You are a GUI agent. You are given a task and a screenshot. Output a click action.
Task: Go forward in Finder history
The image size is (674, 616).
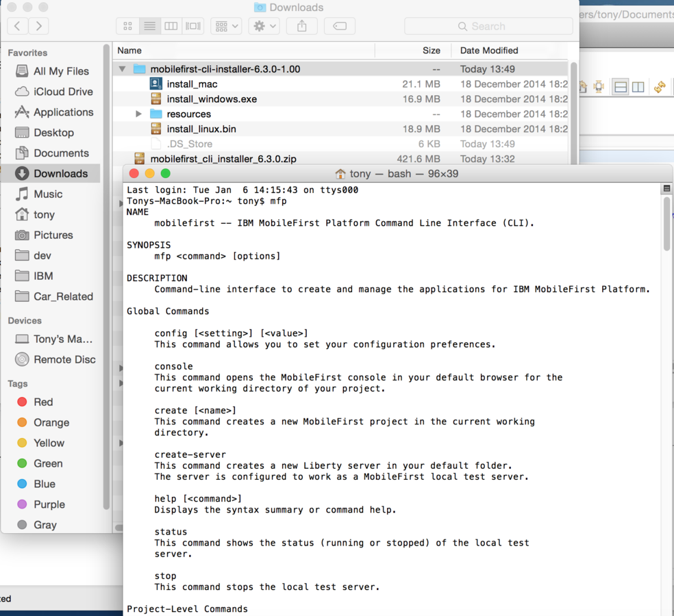(x=38, y=26)
